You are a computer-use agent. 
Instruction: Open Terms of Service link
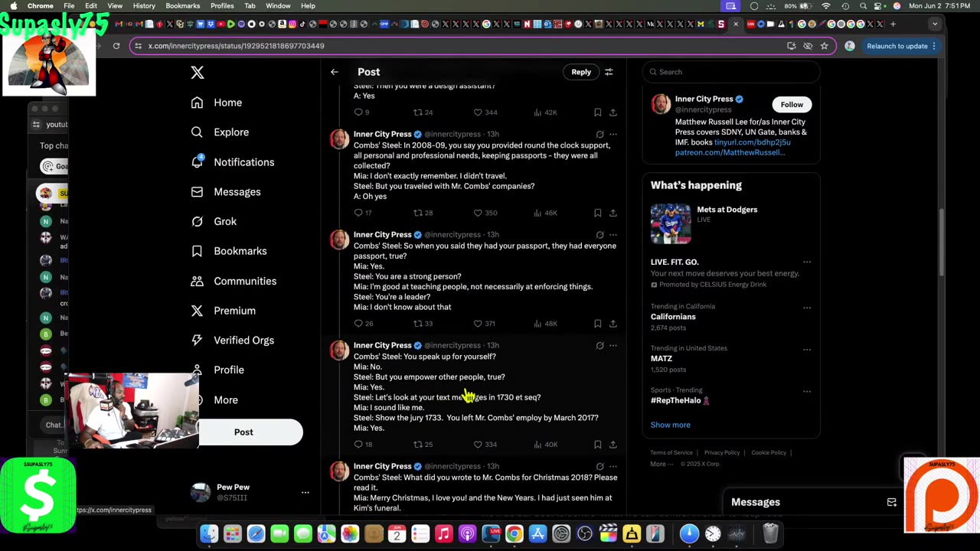[671, 452]
